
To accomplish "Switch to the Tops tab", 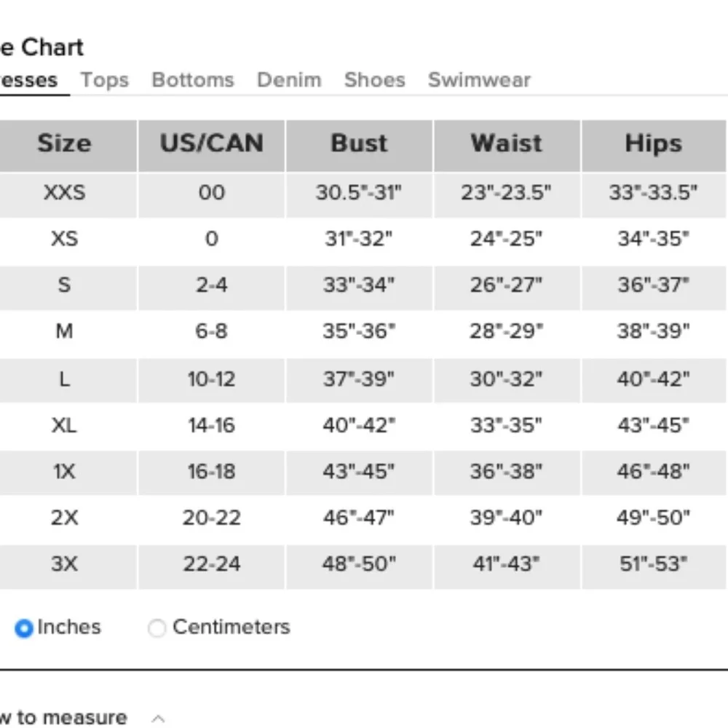I will coord(104,80).
